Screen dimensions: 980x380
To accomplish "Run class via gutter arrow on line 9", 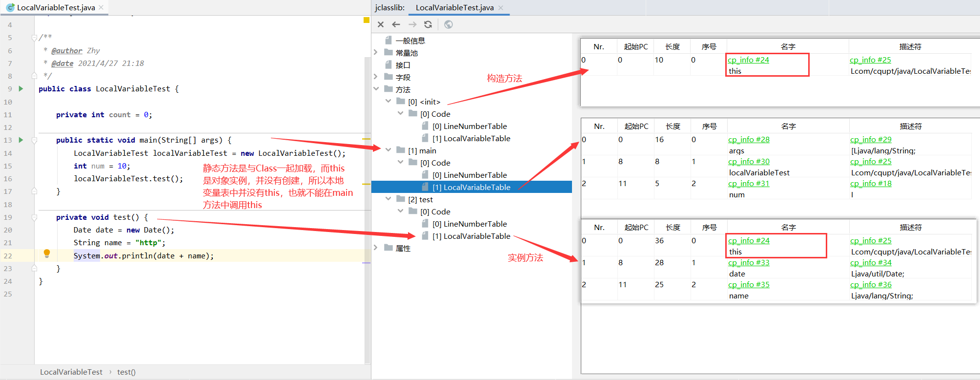I will click(x=20, y=88).
